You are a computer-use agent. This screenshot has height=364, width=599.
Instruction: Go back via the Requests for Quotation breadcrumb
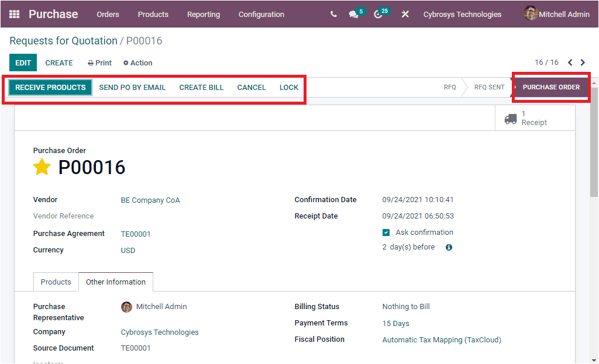coord(63,41)
